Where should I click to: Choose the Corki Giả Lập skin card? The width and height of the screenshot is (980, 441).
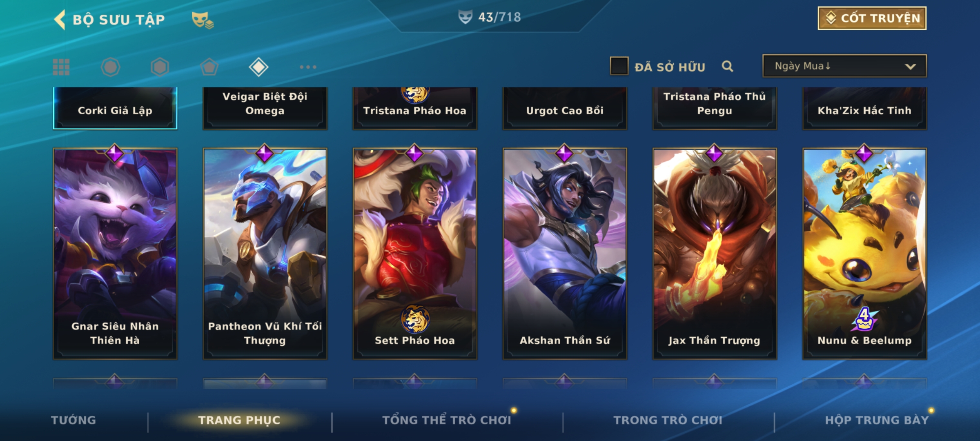tap(115, 108)
